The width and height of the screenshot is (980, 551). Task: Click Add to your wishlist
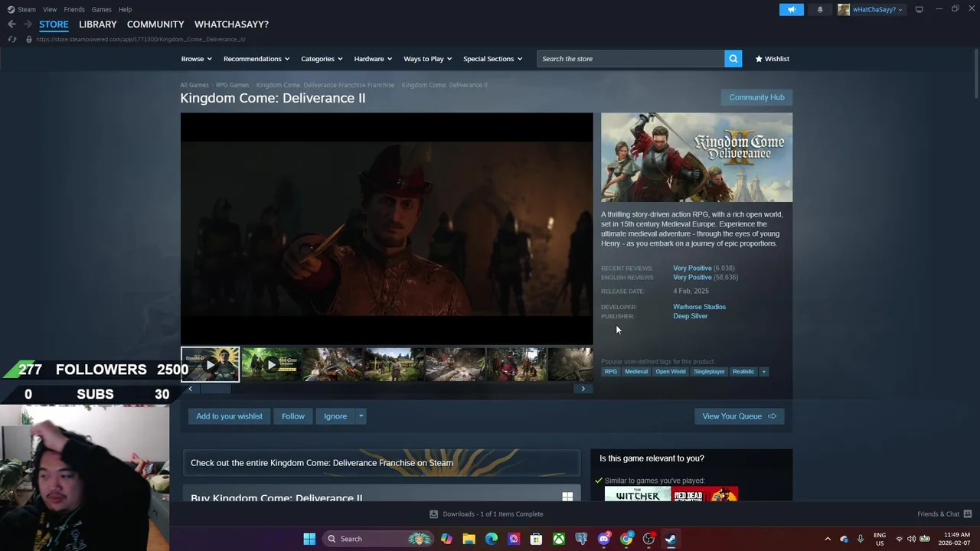pos(229,416)
